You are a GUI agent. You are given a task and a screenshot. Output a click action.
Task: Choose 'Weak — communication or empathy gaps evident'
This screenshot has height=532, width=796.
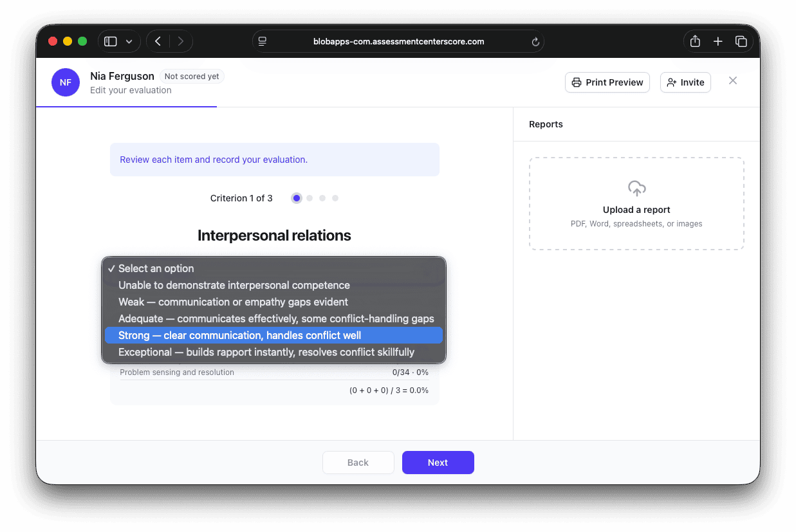[273, 302]
